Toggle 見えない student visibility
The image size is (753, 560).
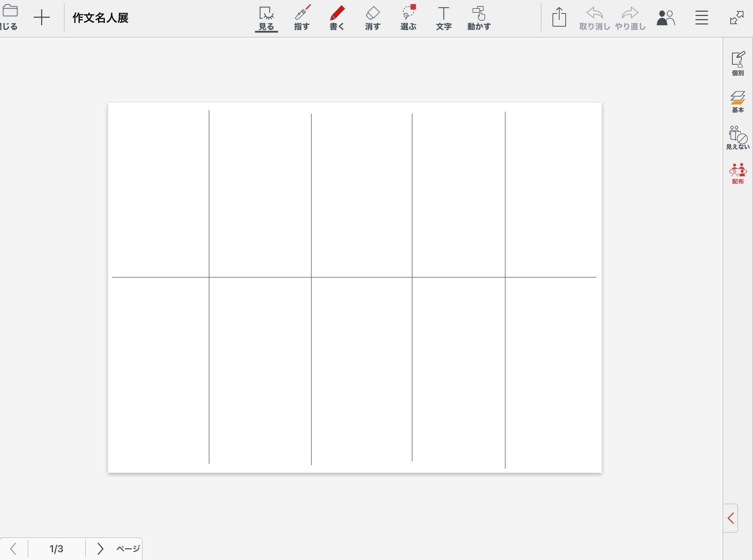point(738,138)
